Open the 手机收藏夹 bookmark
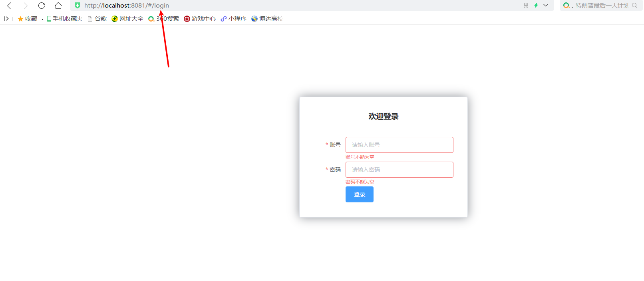The image size is (644, 281). [65, 19]
